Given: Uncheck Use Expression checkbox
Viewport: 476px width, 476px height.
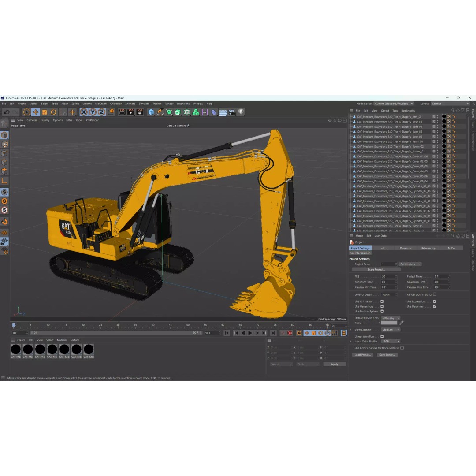Looking at the screenshot, I should 435,301.
